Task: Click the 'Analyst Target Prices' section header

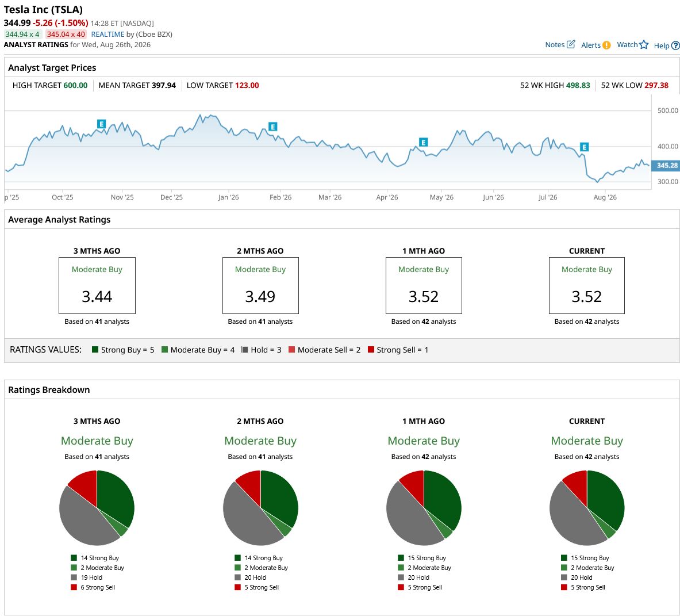Action: click(52, 68)
